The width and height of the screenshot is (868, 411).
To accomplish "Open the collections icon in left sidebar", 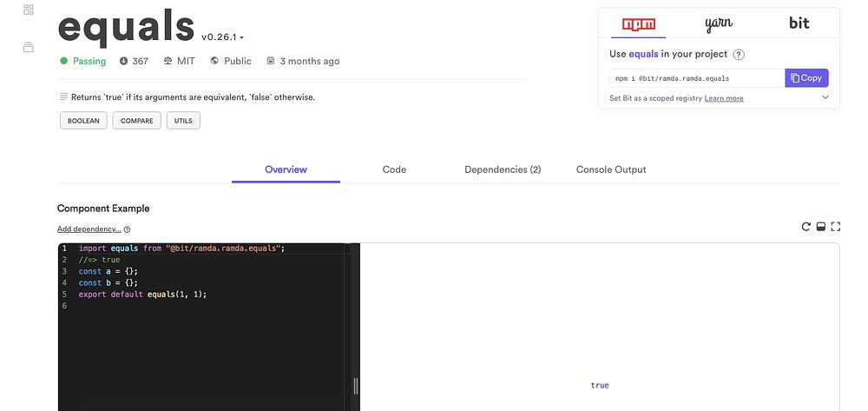I will click(29, 47).
